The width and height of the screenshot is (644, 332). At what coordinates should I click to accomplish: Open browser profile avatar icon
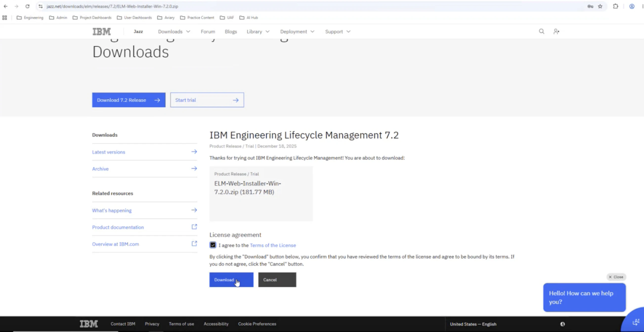click(x=632, y=6)
